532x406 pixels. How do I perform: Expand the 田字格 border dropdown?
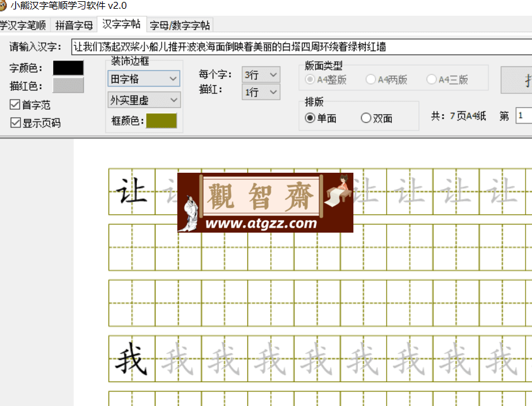tap(144, 79)
